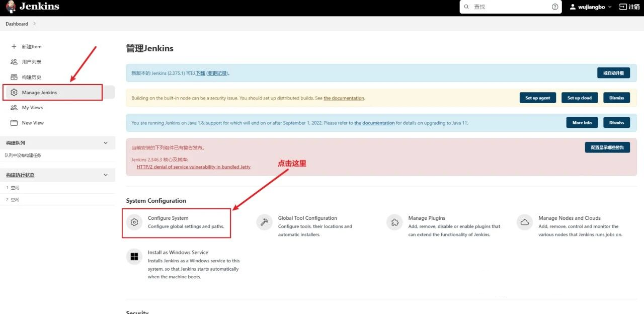644x314 pixels.
Task: Click the plus icon for 新建Item
Action: coord(14,46)
